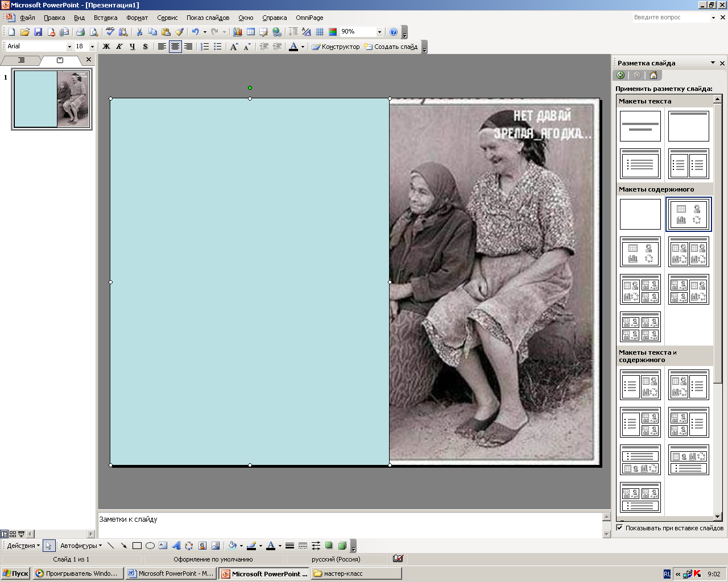Start a numbered list
Viewport: 728px width, 582px height.
pyautogui.click(x=205, y=47)
